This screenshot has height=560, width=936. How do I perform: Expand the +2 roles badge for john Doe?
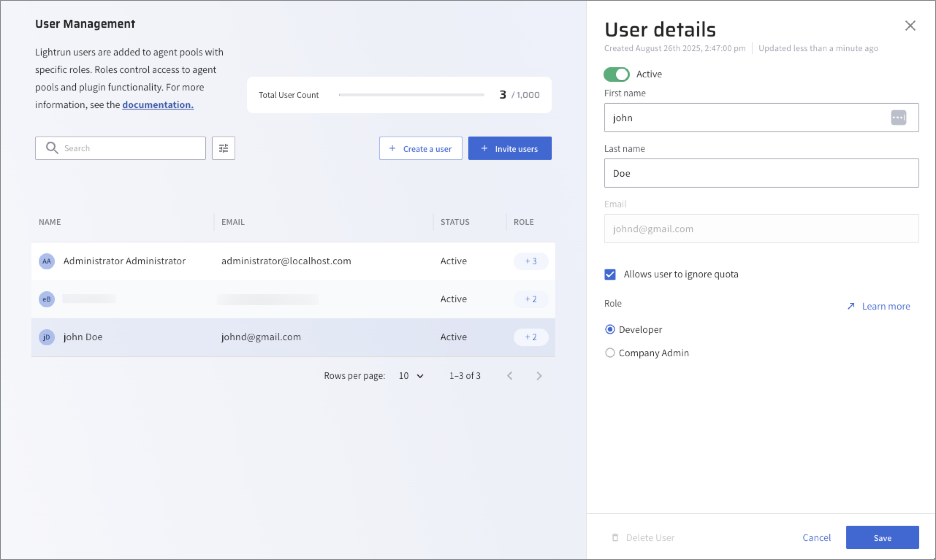[x=530, y=337]
